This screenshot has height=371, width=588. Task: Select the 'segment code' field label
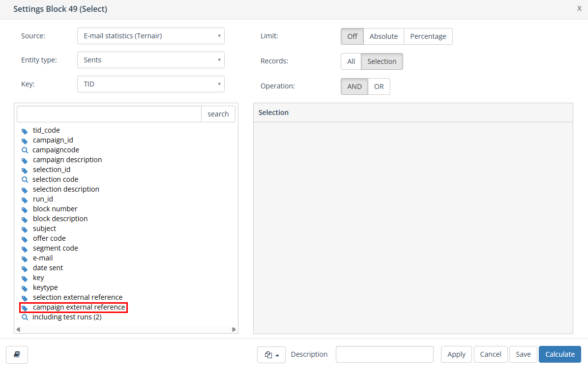click(56, 248)
